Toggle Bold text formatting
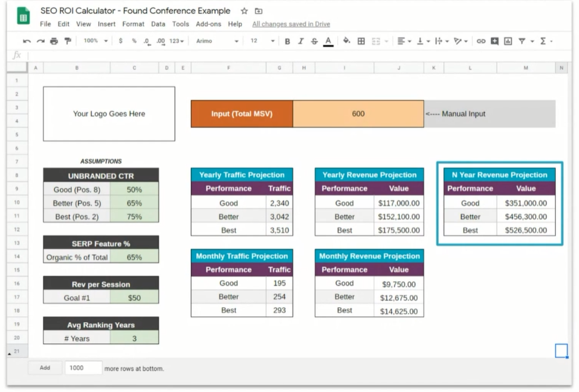 point(287,41)
